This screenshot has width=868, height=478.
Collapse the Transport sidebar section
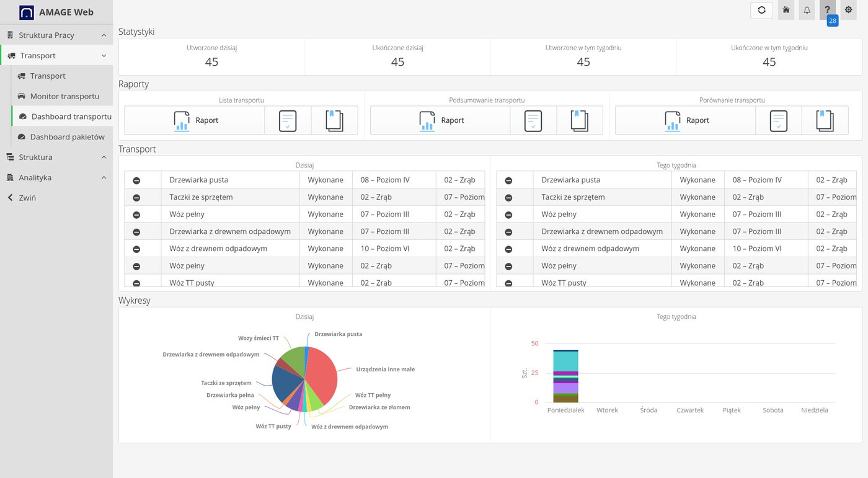pyautogui.click(x=56, y=56)
